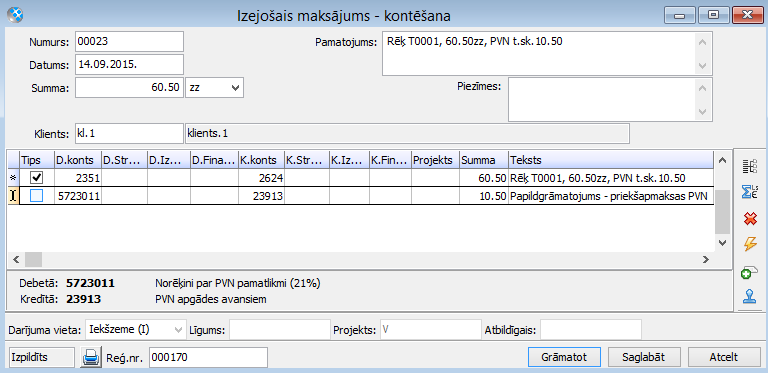768x373 pixels.
Task: Click the Saglabāt button
Action: click(x=644, y=357)
